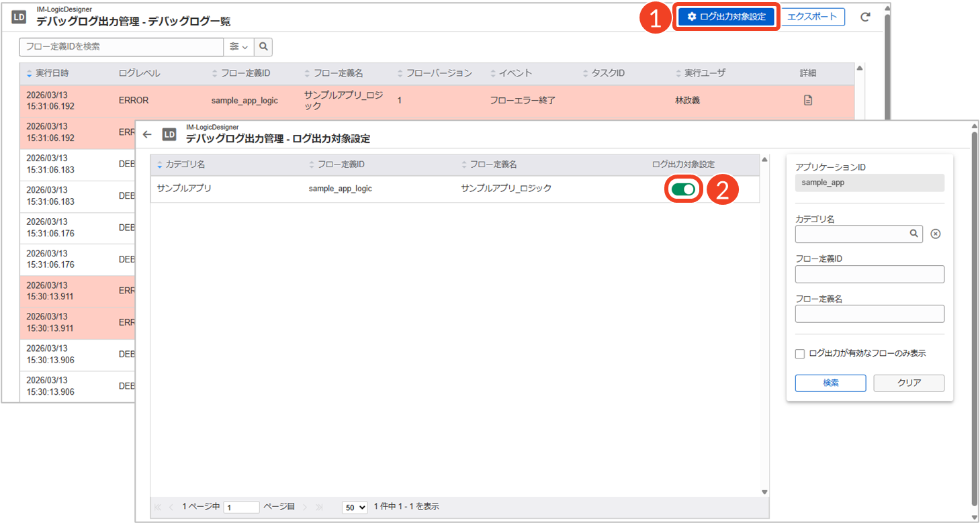The image size is (980, 523).
Task: Open the search filter options dropdown
Action: coord(238,47)
